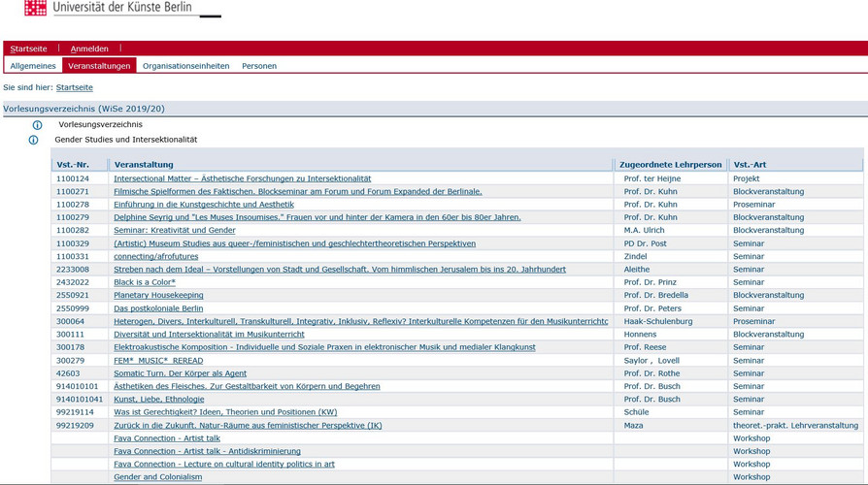Open Fava Connection Lecture on cultural identity politics

coord(224,464)
